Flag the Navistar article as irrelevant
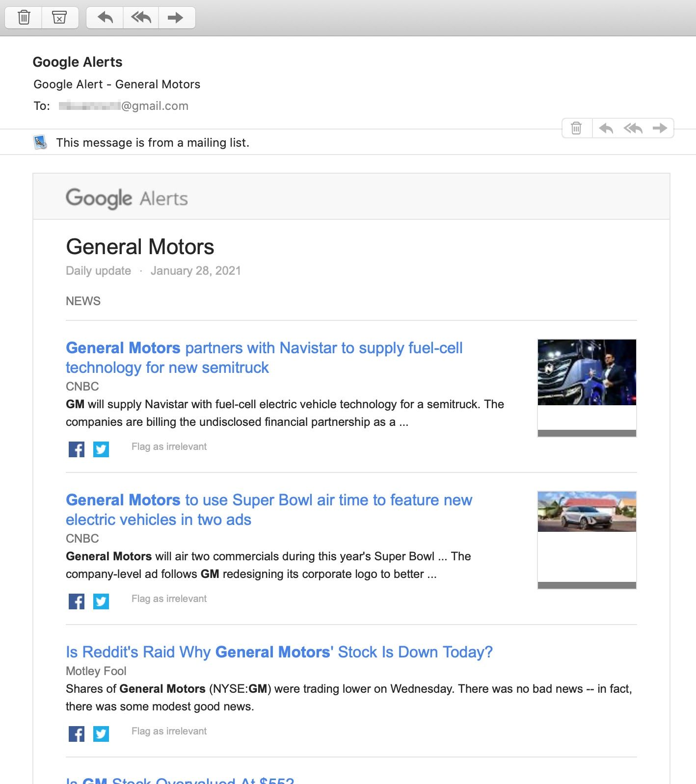Screen dimensions: 696x784 point(169,446)
